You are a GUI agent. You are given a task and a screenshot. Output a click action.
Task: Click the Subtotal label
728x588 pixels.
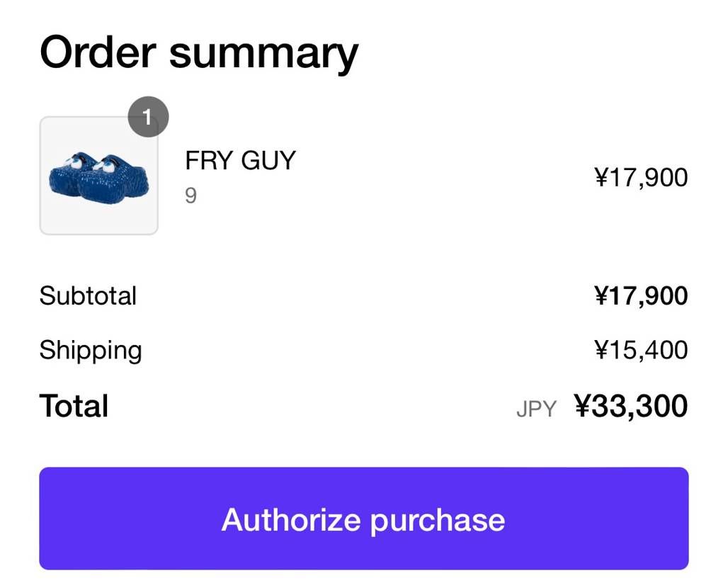coord(89,296)
